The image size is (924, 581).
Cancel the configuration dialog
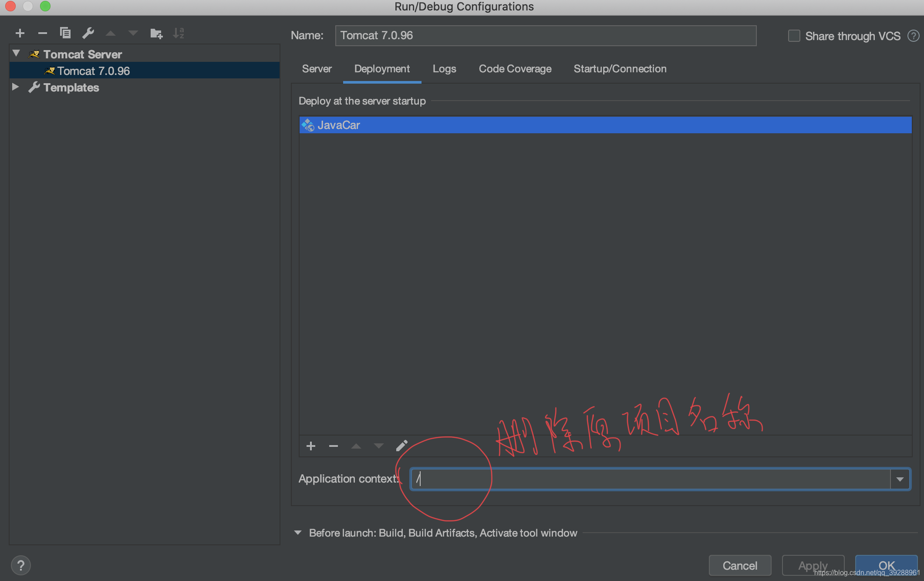coord(740,565)
